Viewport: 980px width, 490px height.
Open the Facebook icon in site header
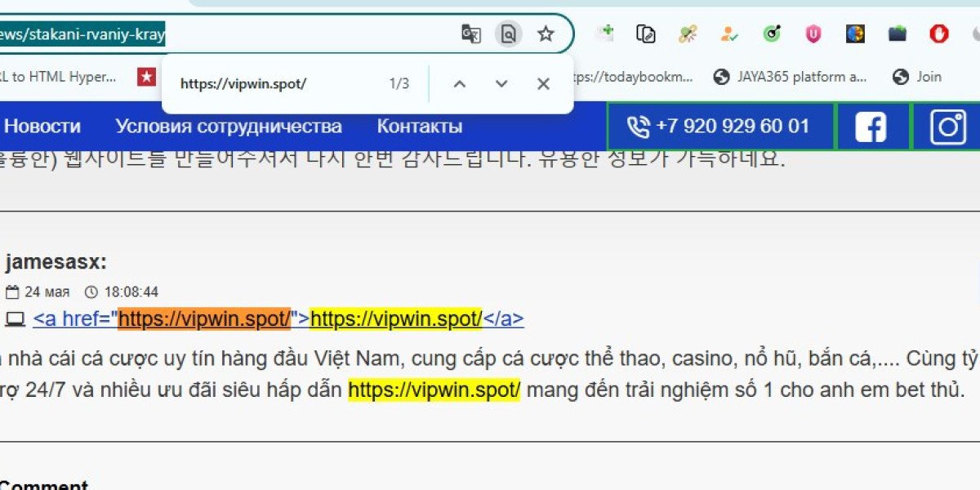871,127
